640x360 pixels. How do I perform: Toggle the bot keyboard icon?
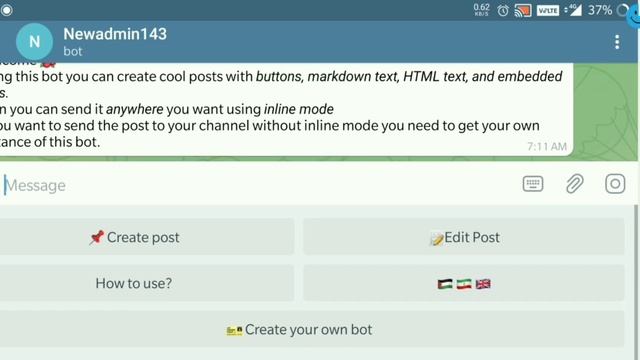[533, 184]
